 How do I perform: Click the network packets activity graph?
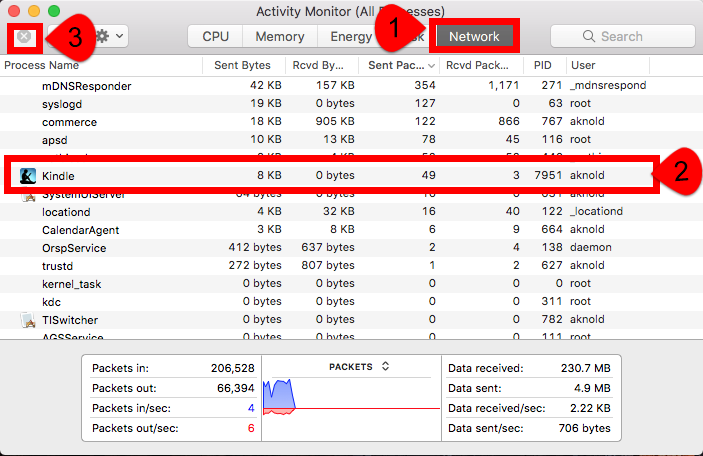pos(350,402)
